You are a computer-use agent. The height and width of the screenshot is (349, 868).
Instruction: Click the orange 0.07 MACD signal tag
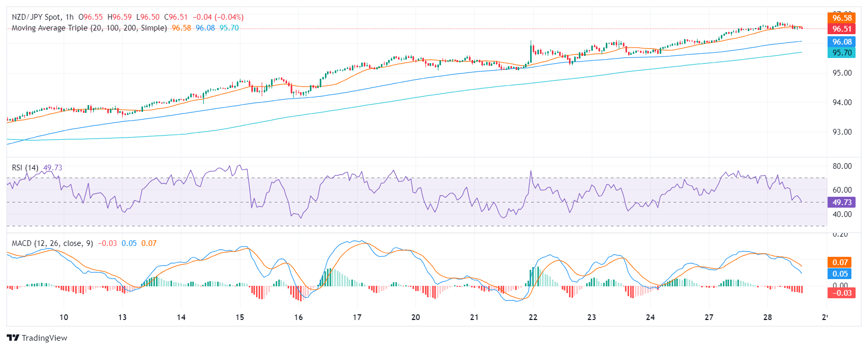point(840,263)
